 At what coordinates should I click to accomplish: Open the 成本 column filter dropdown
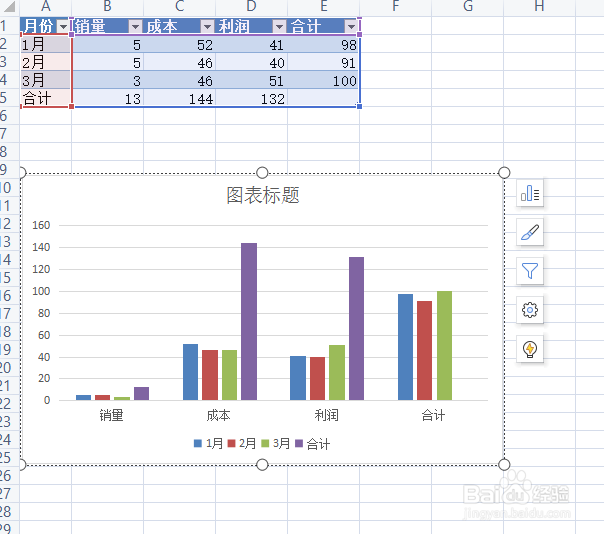pyautogui.click(x=207, y=27)
